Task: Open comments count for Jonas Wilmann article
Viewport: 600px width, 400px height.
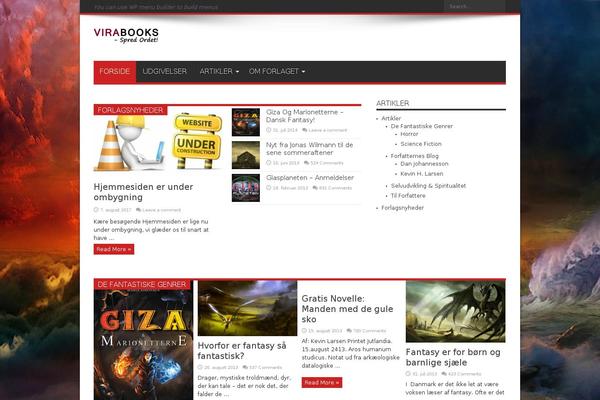Action: pyautogui.click(x=324, y=163)
